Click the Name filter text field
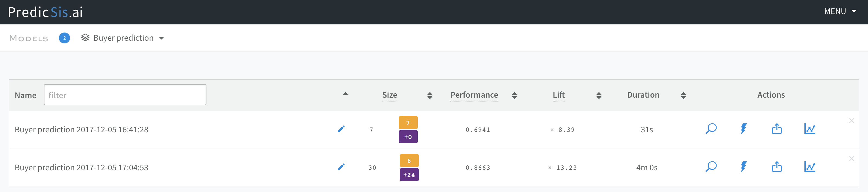The width and height of the screenshot is (868, 192). click(x=125, y=95)
